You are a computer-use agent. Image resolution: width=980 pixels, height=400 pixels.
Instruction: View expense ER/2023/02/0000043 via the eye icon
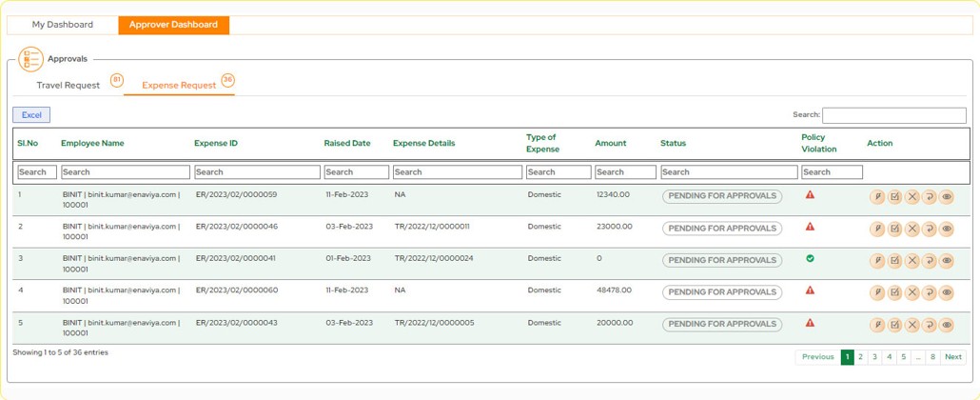(x=947, y=324)
